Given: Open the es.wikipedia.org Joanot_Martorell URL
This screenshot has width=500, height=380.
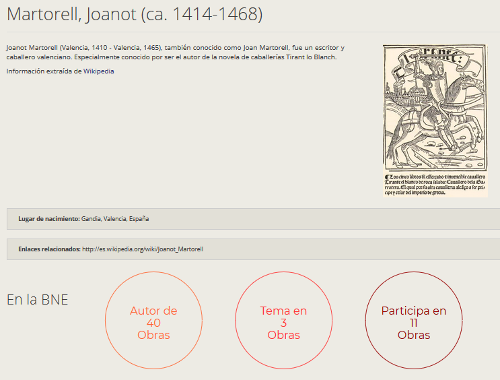Looking at the screenshot, I should coord(143,249).
